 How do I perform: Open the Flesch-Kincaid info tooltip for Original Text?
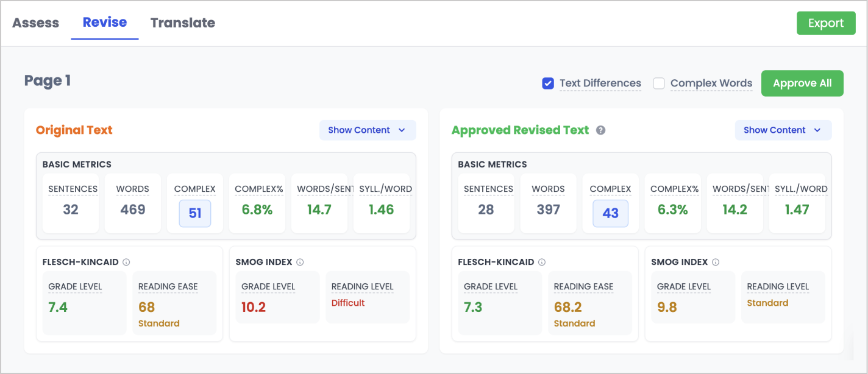pos(126,262)
